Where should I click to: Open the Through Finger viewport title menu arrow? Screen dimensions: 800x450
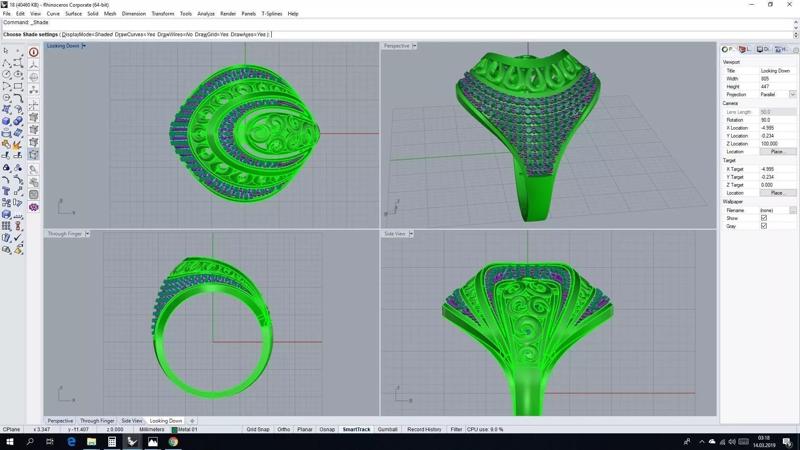(x=87, y=234)
